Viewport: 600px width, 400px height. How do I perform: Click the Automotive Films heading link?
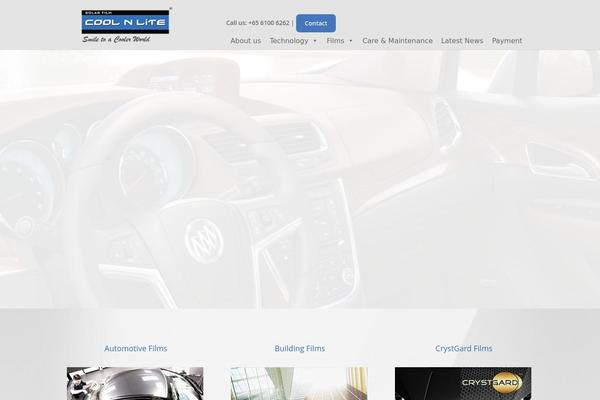pyautogui.click(x=136, y=349)
